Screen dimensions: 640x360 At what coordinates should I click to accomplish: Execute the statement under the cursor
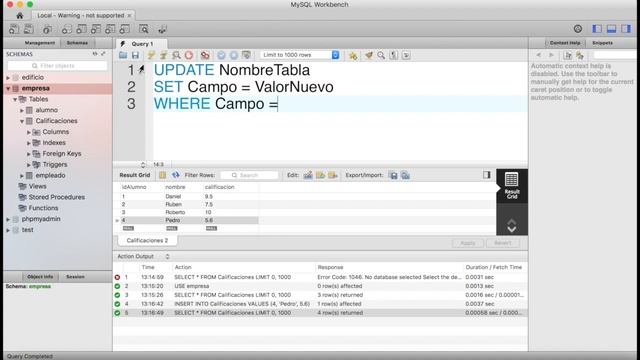(164, 55)
